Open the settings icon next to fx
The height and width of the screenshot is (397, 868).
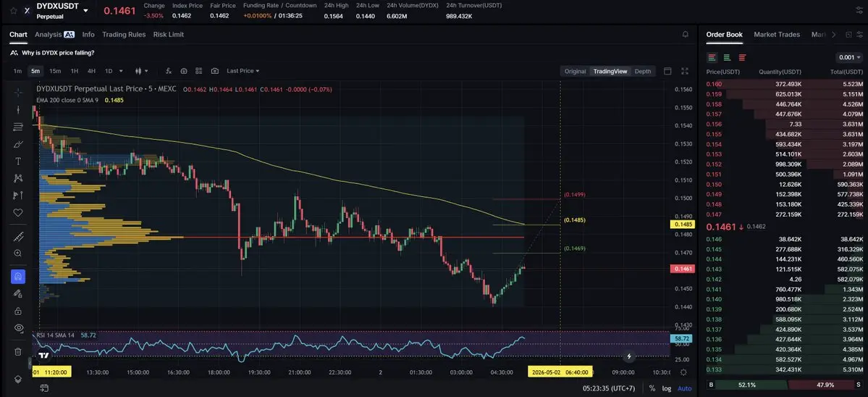coord(183,71)
